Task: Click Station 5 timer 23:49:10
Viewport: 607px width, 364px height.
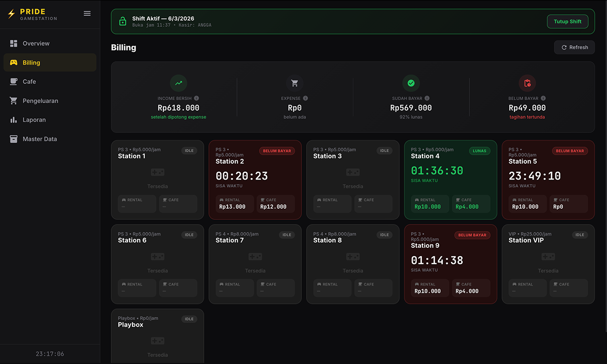Action: 535,176
